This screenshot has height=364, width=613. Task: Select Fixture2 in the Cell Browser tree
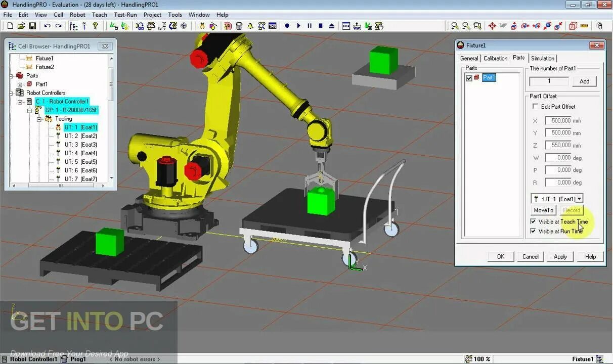click(x=45, y=67)
